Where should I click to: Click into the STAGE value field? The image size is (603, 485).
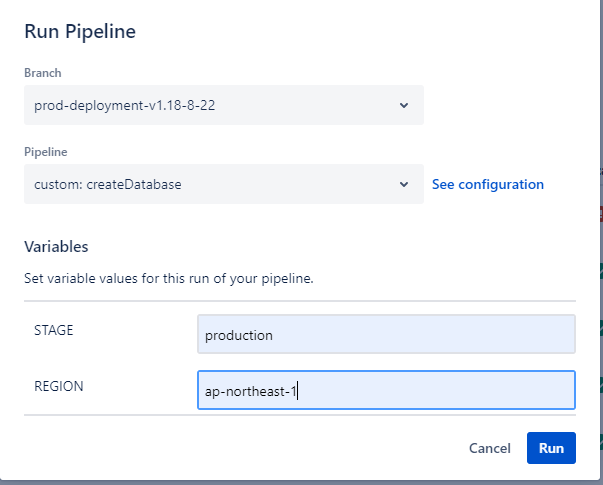pos(386,335)
